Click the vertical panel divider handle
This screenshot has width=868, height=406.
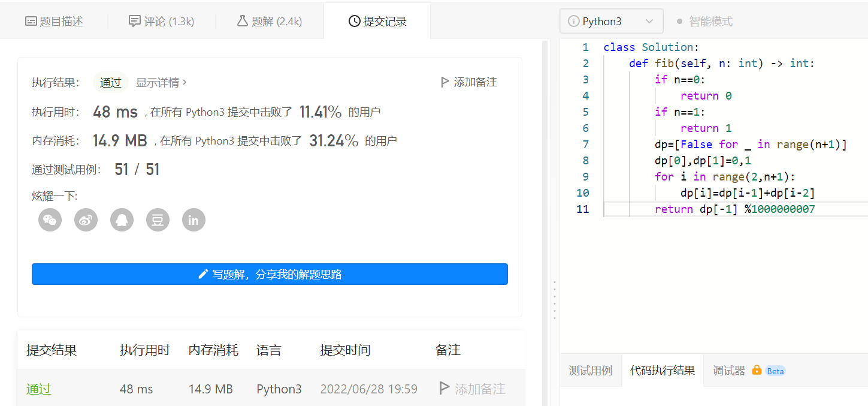(555, 300)
